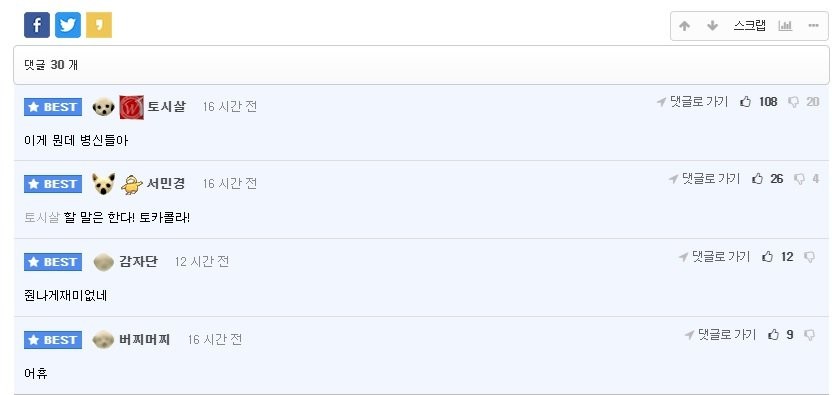This screenshot has width=832, height=395.
Task: Downvote the post with down arrow
Action: [x=713, y=26]
